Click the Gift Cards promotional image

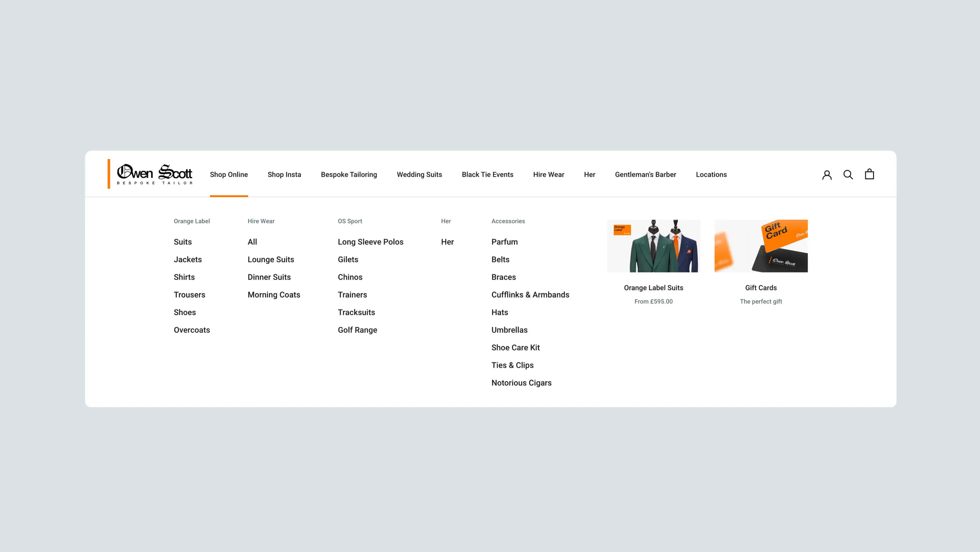click(x=761, y=246)
